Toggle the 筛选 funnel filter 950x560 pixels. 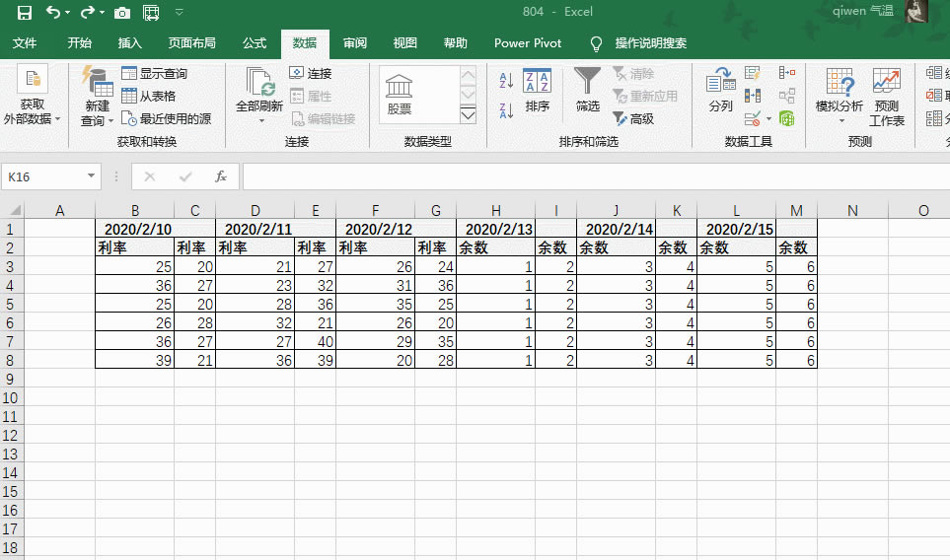pyautogui.click(x=588, y=91)
